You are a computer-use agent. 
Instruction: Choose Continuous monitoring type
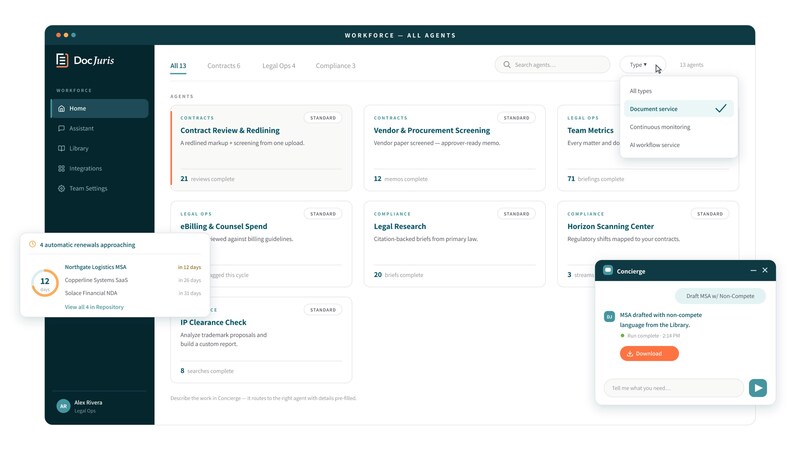point(679,127)
